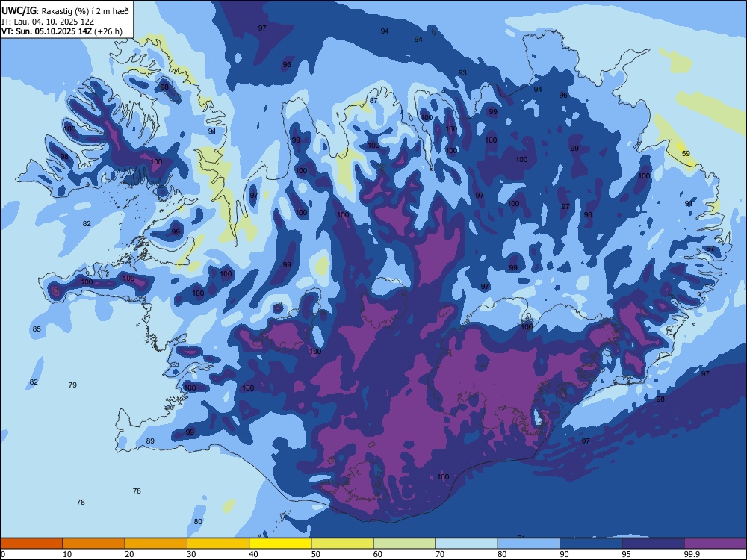Click the legend scale label '50'
747x560 pixels.
click(x=315, y=554)
